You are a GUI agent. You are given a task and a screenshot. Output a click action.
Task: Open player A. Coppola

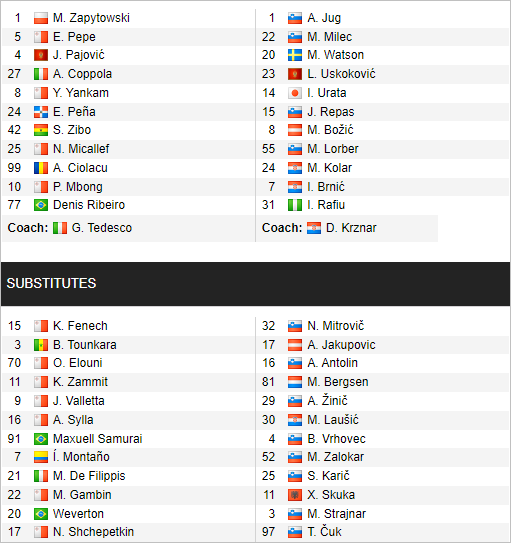pyautogui.click(x=82, y=74)
